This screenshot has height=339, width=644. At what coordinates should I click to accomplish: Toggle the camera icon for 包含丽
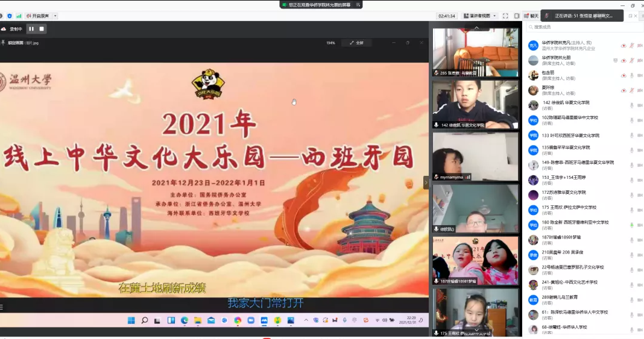(640, 75)
